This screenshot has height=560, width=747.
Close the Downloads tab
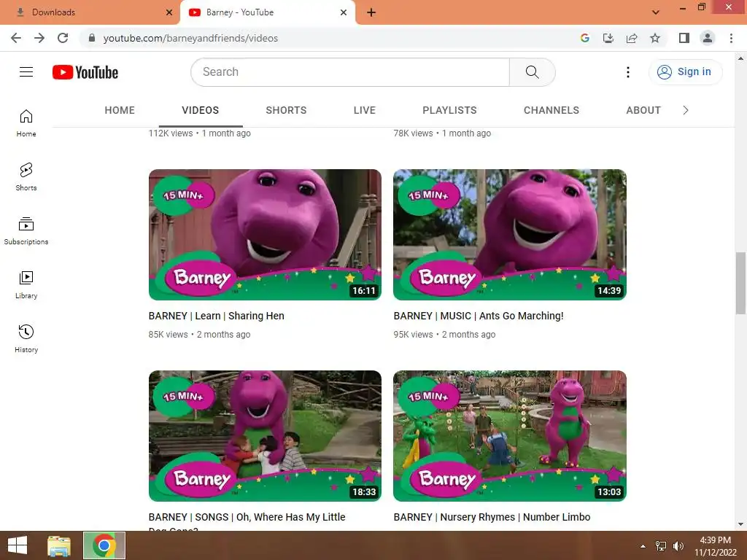169,12
